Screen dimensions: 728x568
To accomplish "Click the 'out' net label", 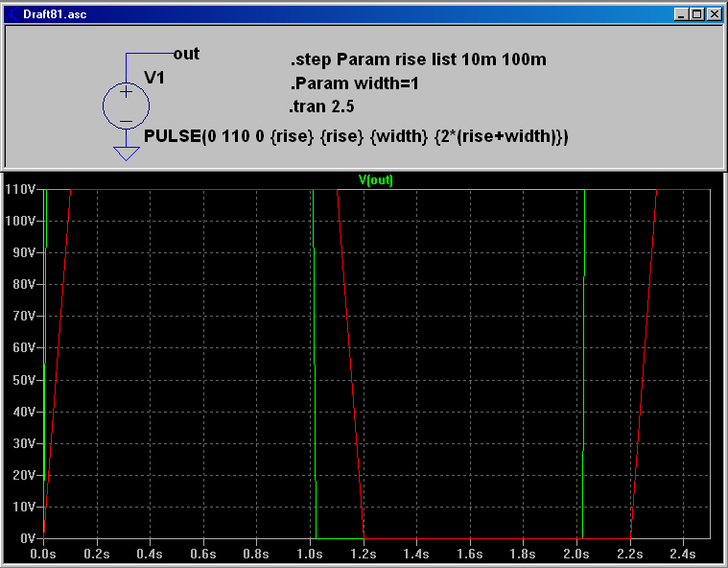I will (186, 54).
